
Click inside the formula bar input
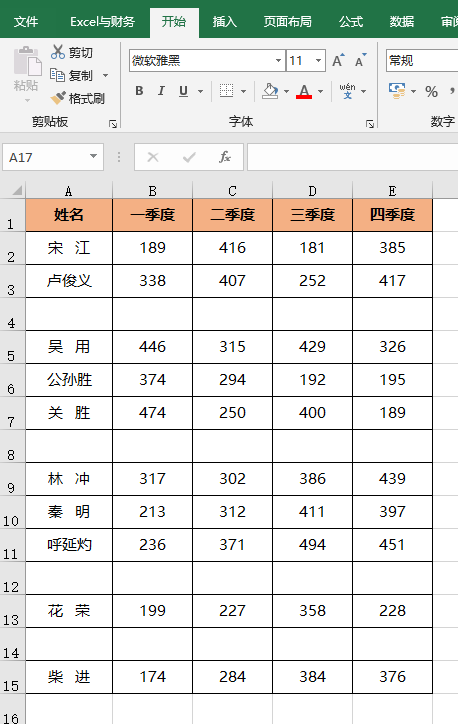353,157
